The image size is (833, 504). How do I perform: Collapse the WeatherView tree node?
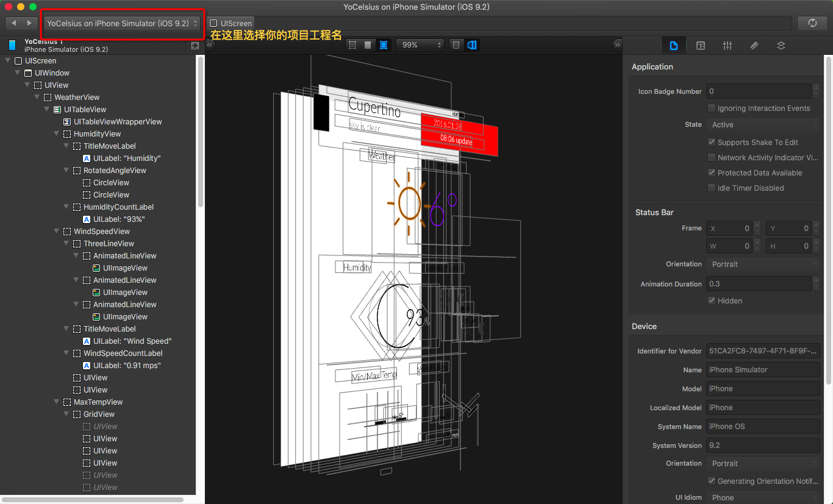[x=37, y=98]
